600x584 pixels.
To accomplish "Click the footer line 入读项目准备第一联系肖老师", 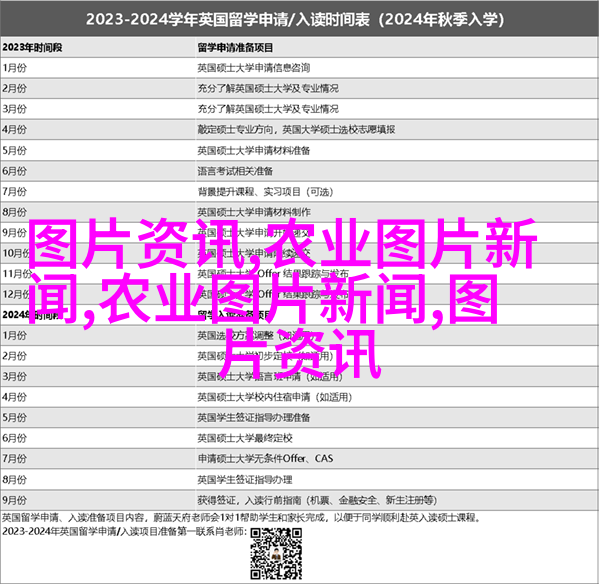I will [x=124, y=532].
